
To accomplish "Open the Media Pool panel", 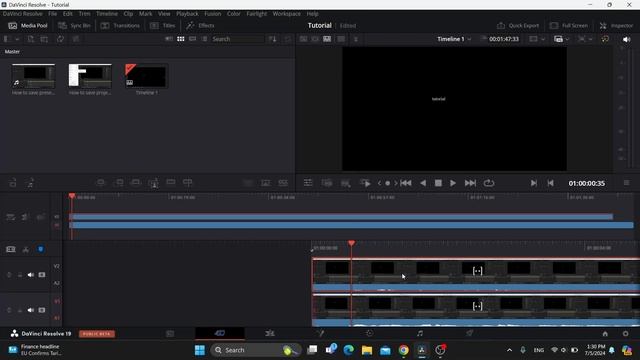I will (28, 25).
